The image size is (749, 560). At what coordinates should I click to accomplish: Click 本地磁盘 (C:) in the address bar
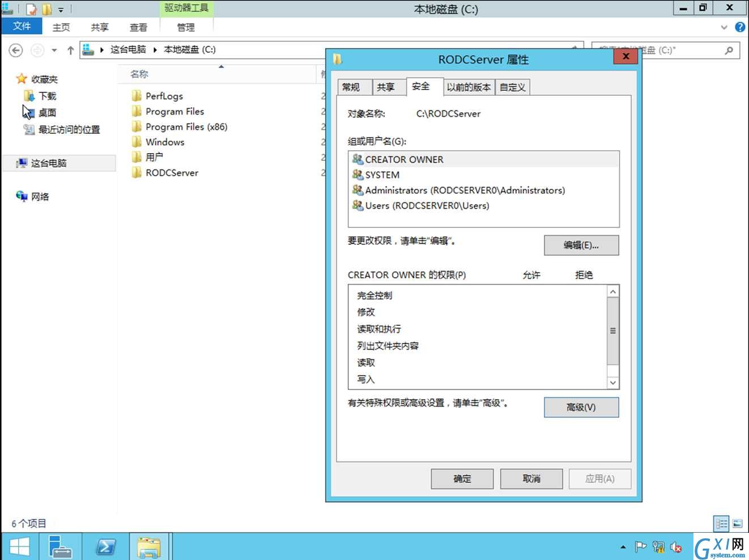[x=190, y=49]
